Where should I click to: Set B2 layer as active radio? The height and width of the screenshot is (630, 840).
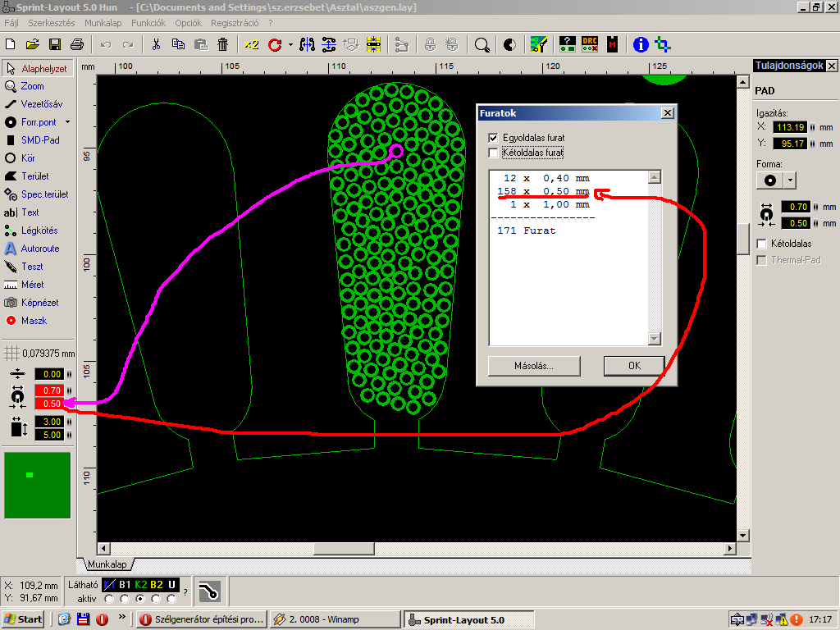coord(156,598)
